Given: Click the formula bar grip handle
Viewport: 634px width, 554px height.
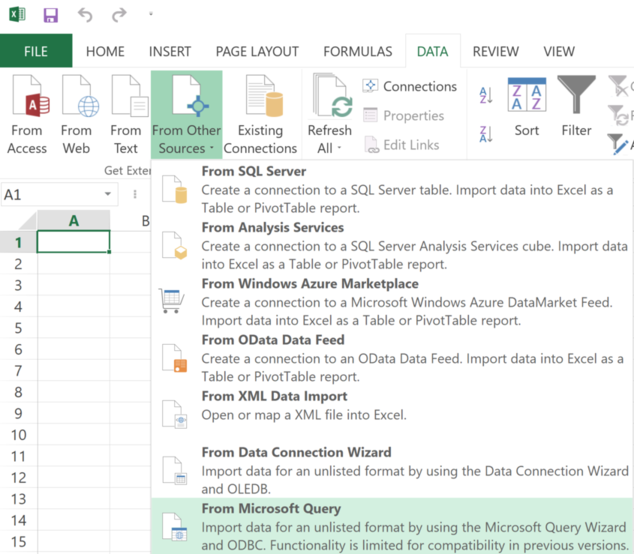Looking at the screenshot, I should [135, 195].
